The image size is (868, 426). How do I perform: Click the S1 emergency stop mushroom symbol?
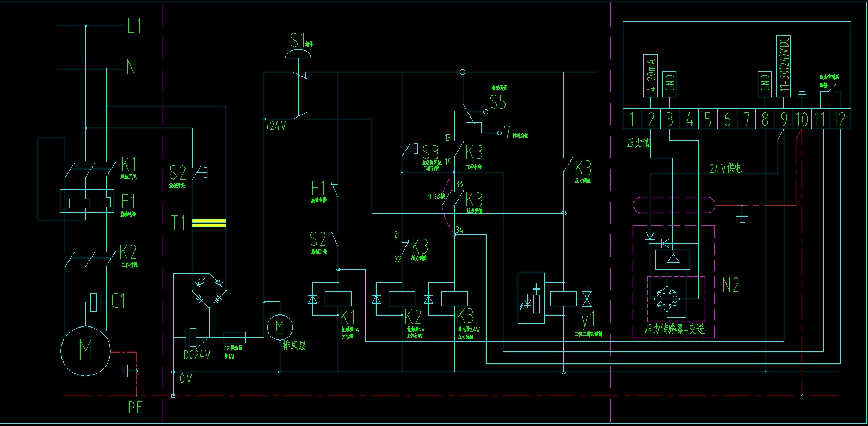coord(299,54)
